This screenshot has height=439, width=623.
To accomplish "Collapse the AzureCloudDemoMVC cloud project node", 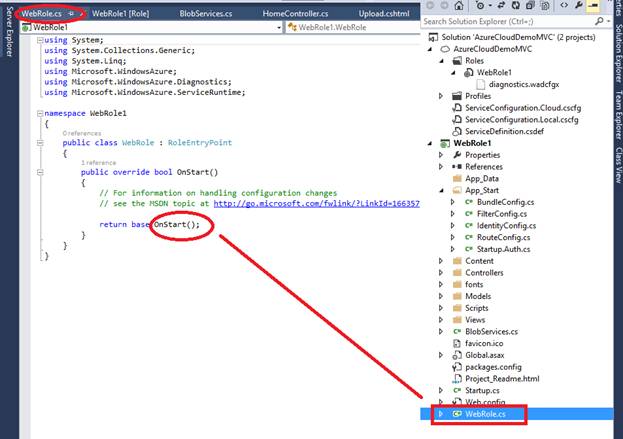I will point(430,49).
